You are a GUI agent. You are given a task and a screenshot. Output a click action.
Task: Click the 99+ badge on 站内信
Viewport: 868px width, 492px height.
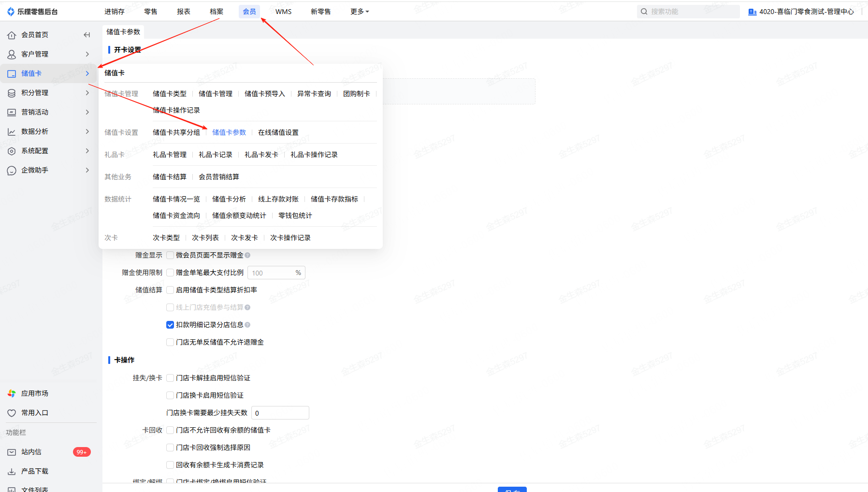pyautogui.click(x=82, y=452)
